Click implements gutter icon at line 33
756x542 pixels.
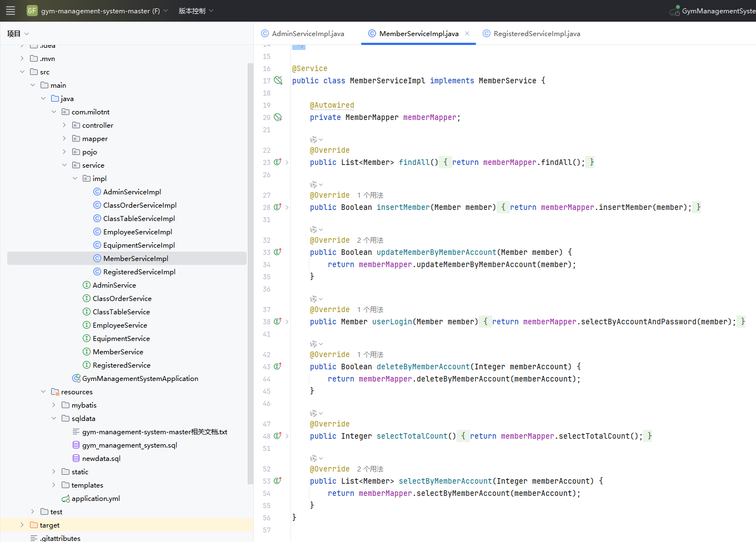click(278, 252)
